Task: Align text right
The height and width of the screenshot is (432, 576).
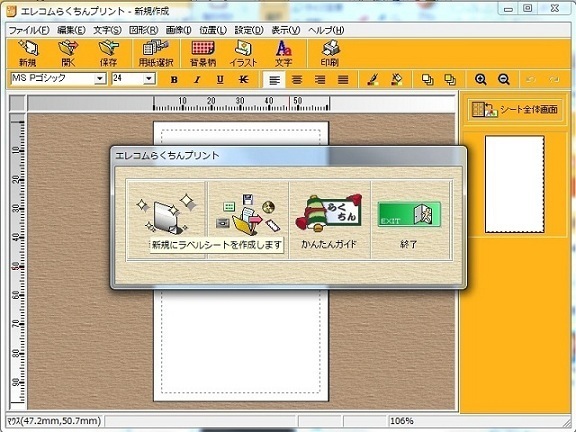Action: click(x=320, y=79)
